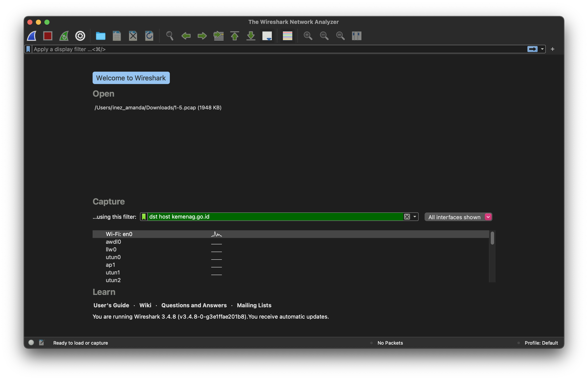Click the resize columns icon
Viewport: 588px width, 380px height.
[357, 36]
